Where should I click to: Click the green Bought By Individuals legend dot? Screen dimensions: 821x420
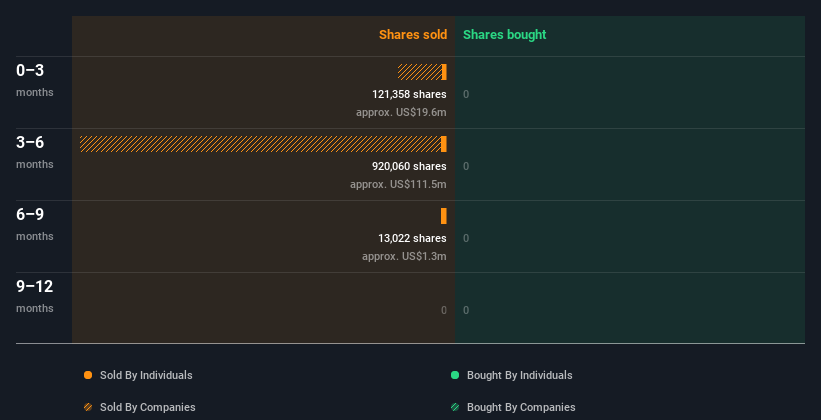pyautogui.click(x=455, y=375)
